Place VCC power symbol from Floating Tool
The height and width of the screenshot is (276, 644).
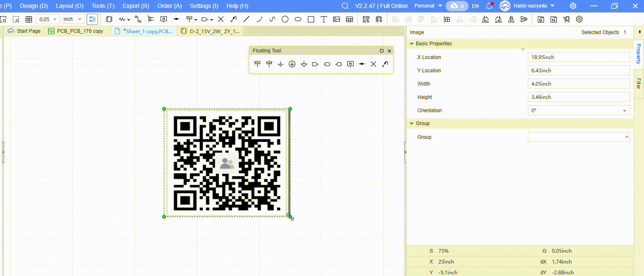257,64
